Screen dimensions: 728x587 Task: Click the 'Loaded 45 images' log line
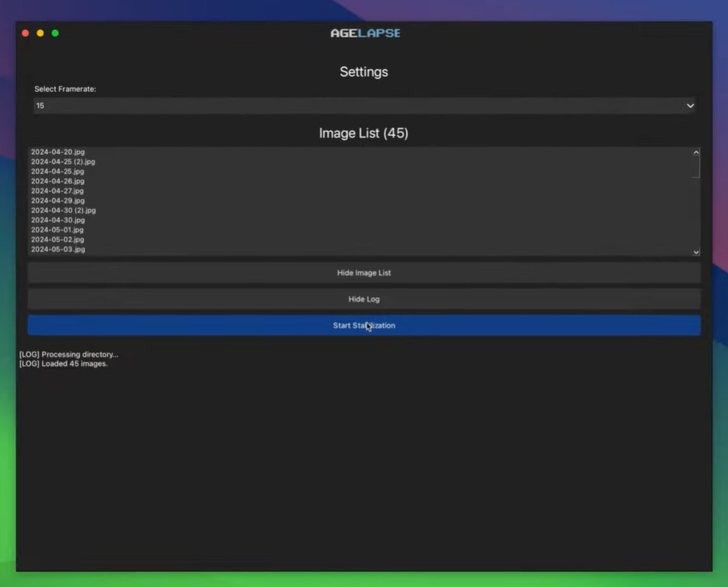point(64,364)
